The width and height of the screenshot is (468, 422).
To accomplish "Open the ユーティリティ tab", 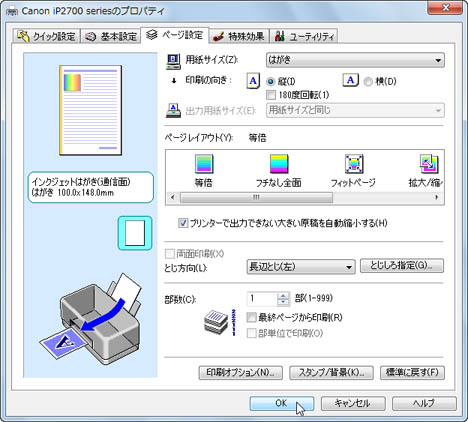I will click(x=304, y=36).
